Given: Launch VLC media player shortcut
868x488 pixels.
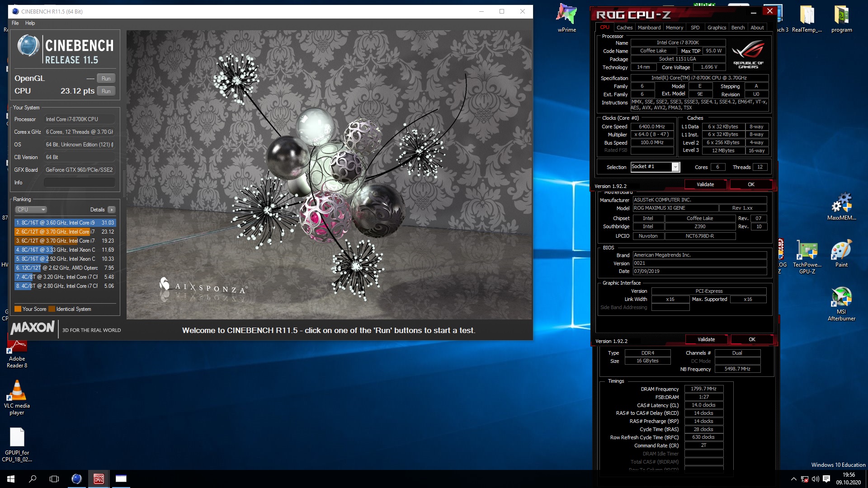Looking at the screenshot, I should (17, 398).
